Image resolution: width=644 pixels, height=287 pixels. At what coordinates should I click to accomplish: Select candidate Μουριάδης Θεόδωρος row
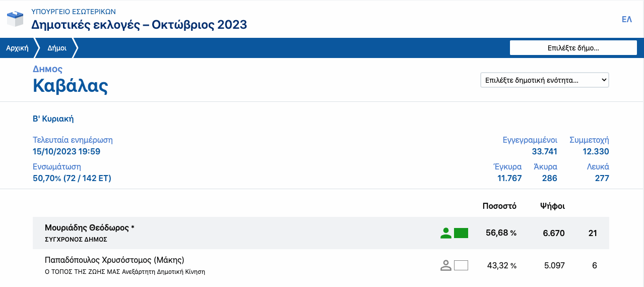coord(90,228)
